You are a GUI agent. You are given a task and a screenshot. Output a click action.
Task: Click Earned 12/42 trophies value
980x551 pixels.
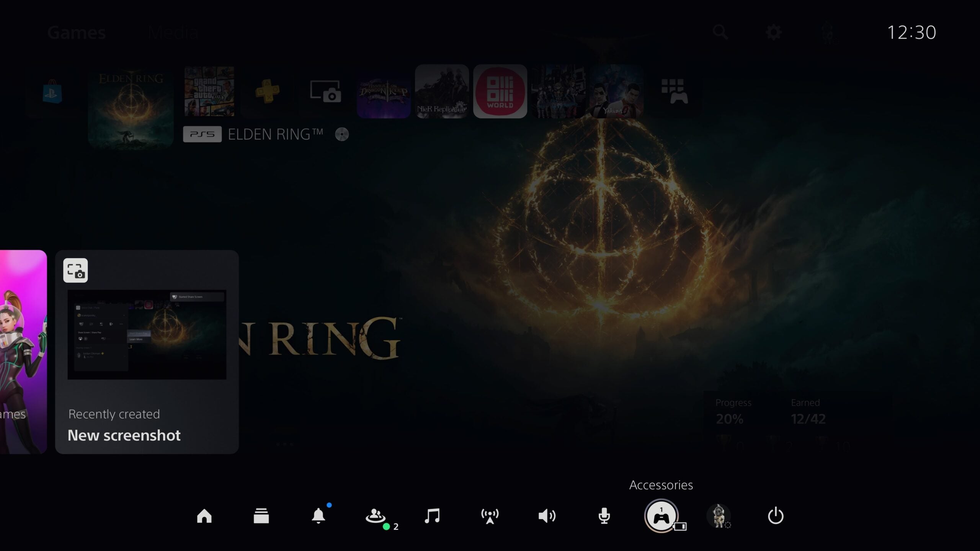point(808,419)
